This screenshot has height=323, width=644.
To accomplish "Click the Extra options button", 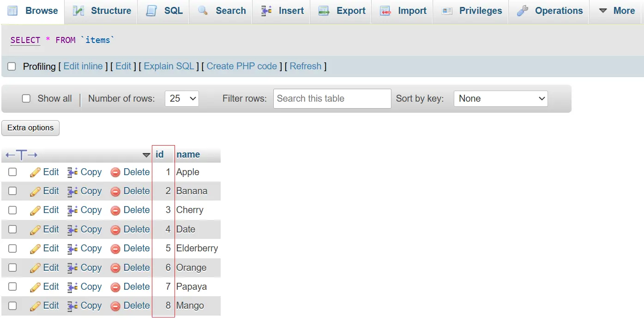I will [30, 128].
